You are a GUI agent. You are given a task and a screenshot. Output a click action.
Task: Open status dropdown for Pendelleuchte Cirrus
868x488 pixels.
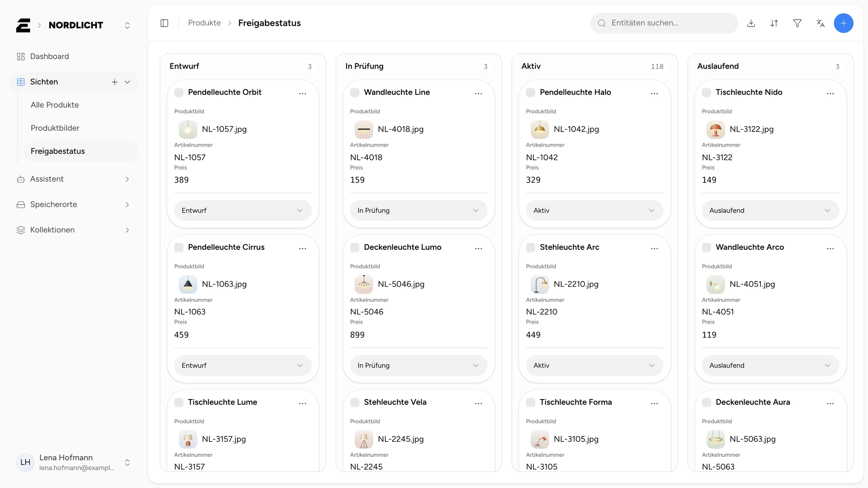pos(243,365)
